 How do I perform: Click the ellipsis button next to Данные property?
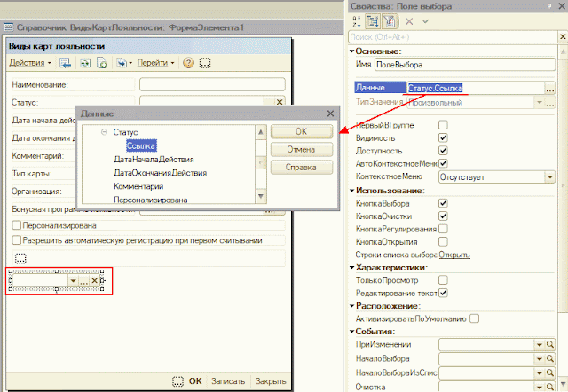[x=550, y=88]
